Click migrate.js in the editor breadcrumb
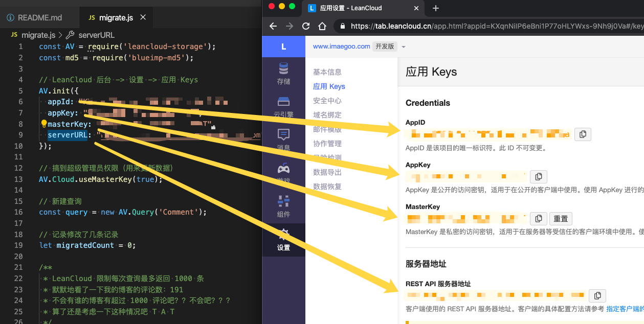Image resolution: width=644 pixels, height=324 pixels. [x=38, y=35]
